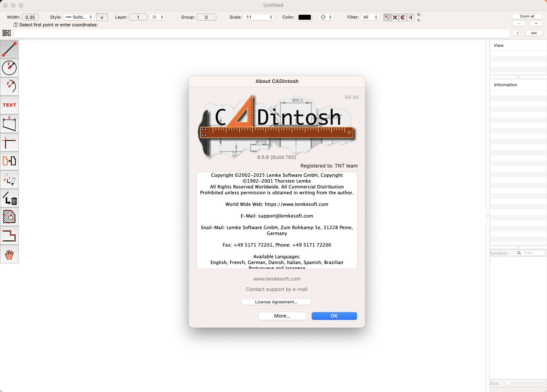Select the Arc drawing tool
Screen dimensions: 547x392
pyautogui.click(x=9, y=86)
